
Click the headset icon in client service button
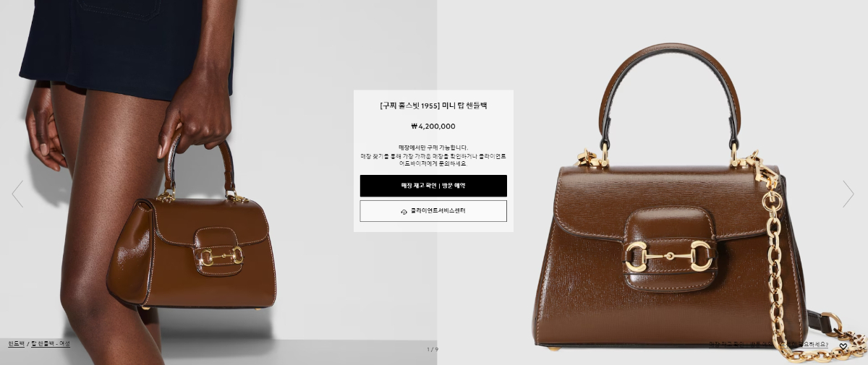pyautogui.click(x=404, y=212)
